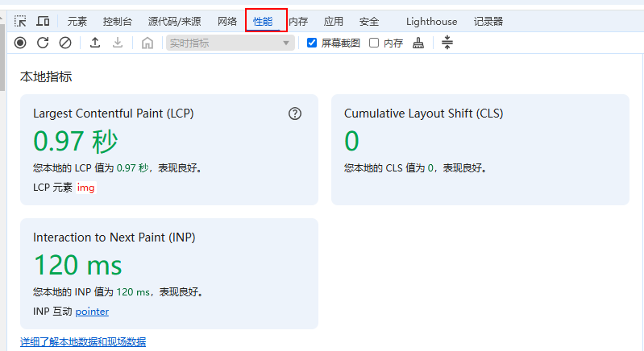Viewport: 644px width, 351px height.
Task: Open the 详细了解本地数据和现场数据 link
Action: pyautogui.click(x=83, y=342)
